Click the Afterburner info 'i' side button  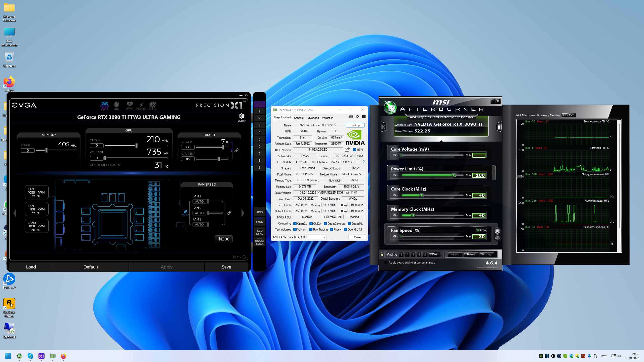[499, 127]
